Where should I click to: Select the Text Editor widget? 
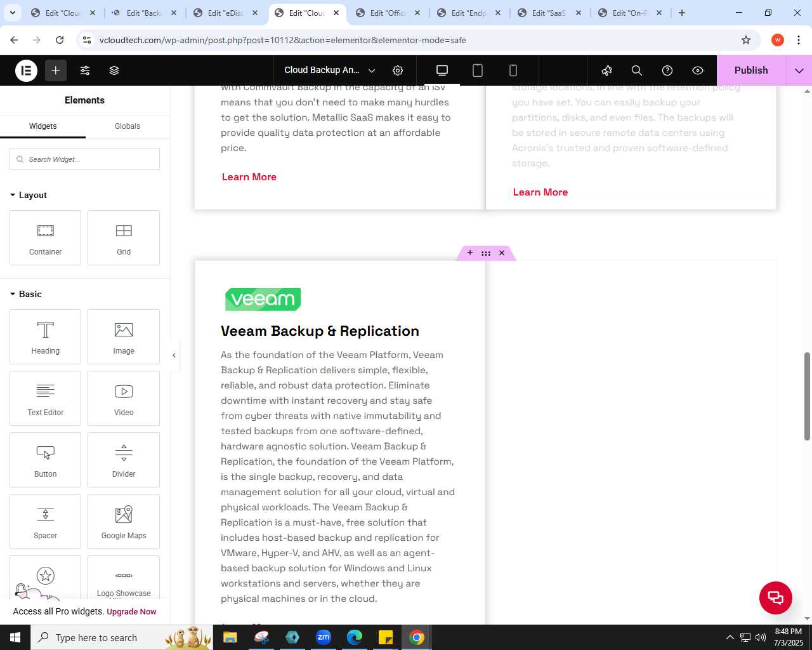[46, 398]
